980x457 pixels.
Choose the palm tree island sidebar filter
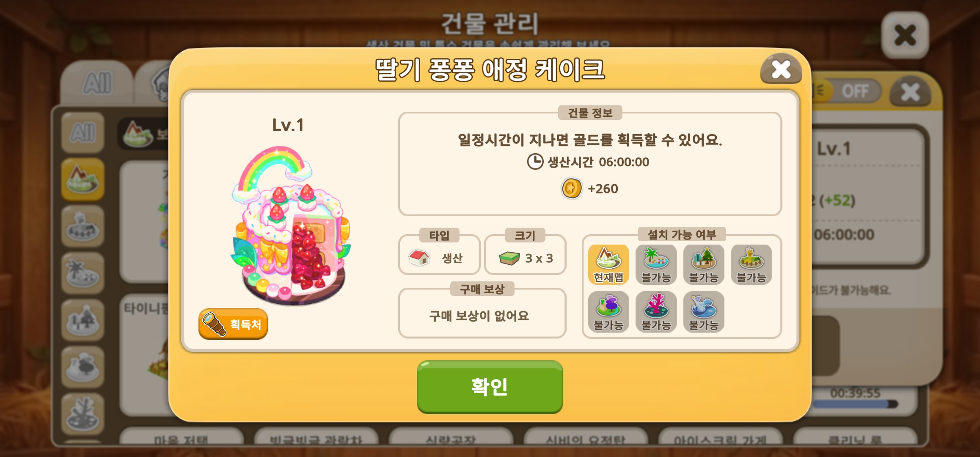click(83, 273)
